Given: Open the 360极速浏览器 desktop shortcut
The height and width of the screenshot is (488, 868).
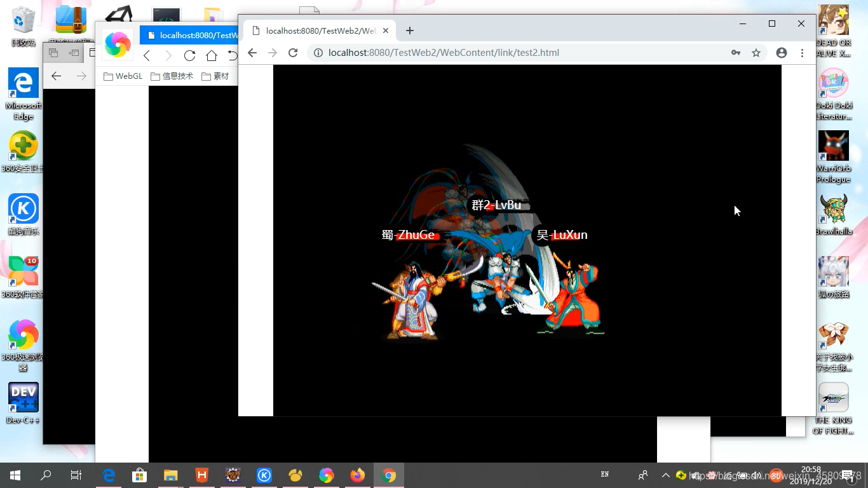Looking at the screenshot, I should (24, 345).
